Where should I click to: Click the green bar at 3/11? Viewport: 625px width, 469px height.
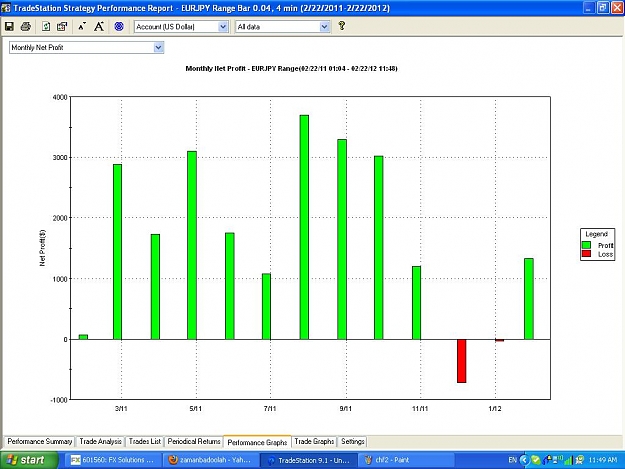118,252
